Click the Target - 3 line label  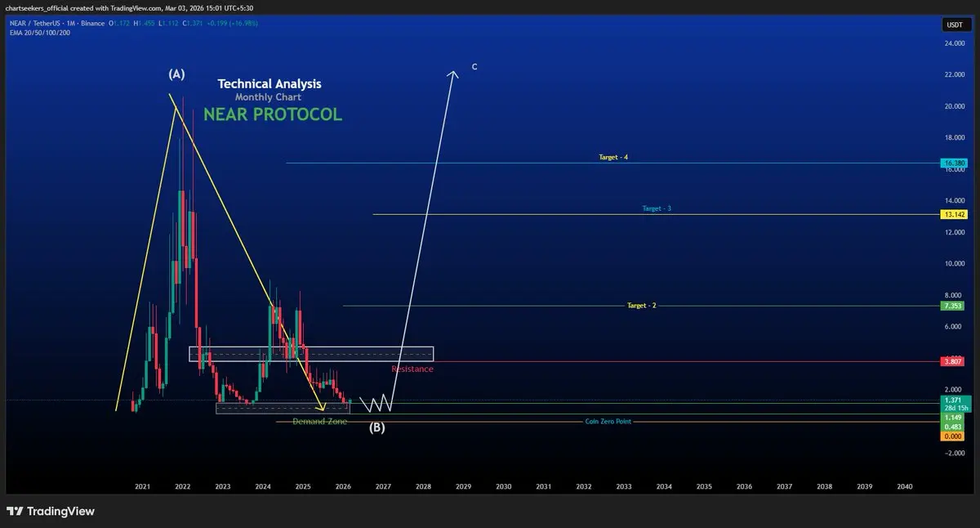coord(657,208)
